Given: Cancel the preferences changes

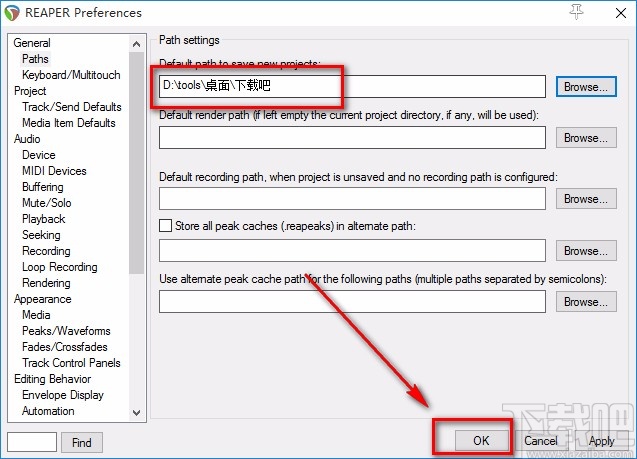Looking at the screenshot, I should (541, 441).
